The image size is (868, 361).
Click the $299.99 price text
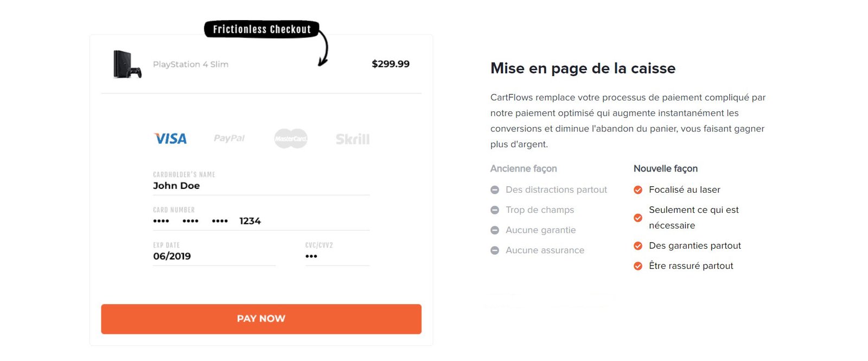[x=391, y=64]
